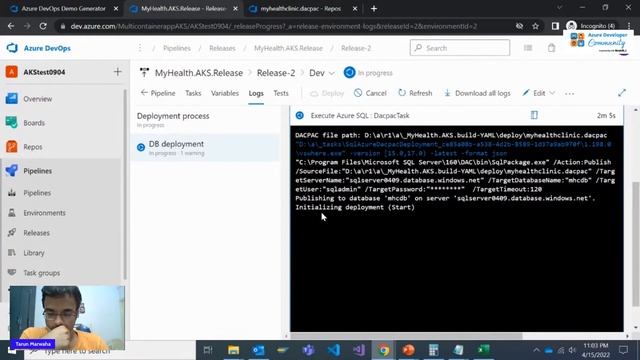This screenshot has height=360, width=640.
Task: Open Environments under Pipelines
Action: 44,213
